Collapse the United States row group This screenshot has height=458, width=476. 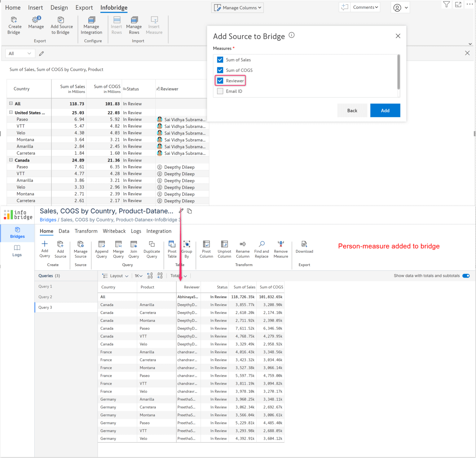click(x=11, y=112)
